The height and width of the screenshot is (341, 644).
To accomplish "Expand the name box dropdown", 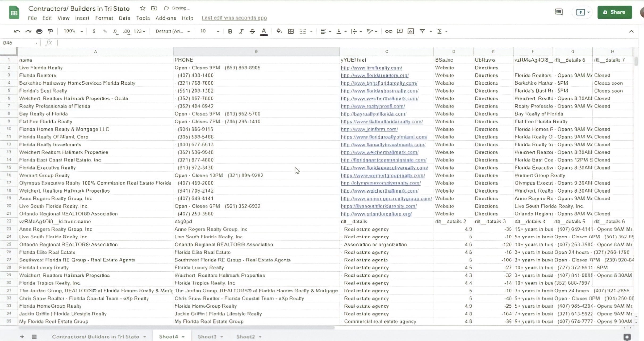I will click(x=36, y=43).
